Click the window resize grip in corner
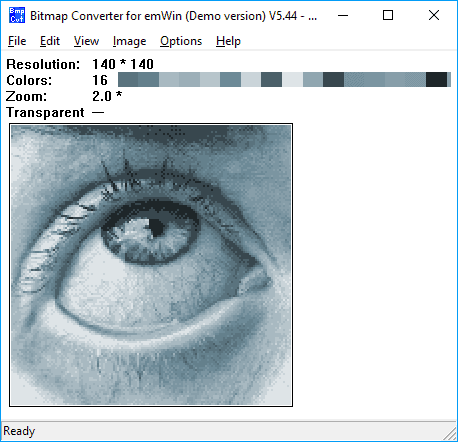Screen dimensions: 458x442 coord(451,434)
